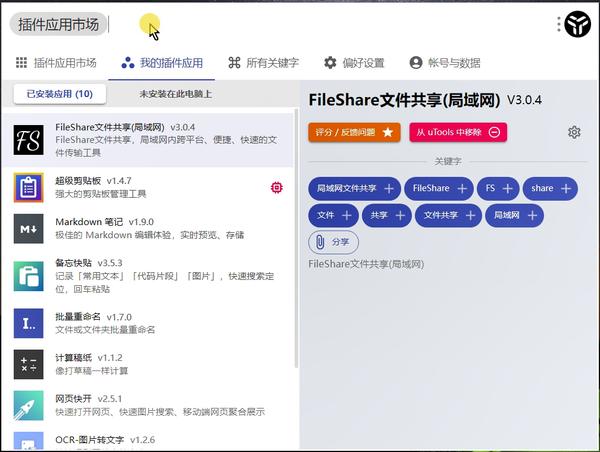Select Markdown 笔记 v1.9.0 row
Image resolution: width=600 pixels, height=452 pixels.
tap(147, 229)
